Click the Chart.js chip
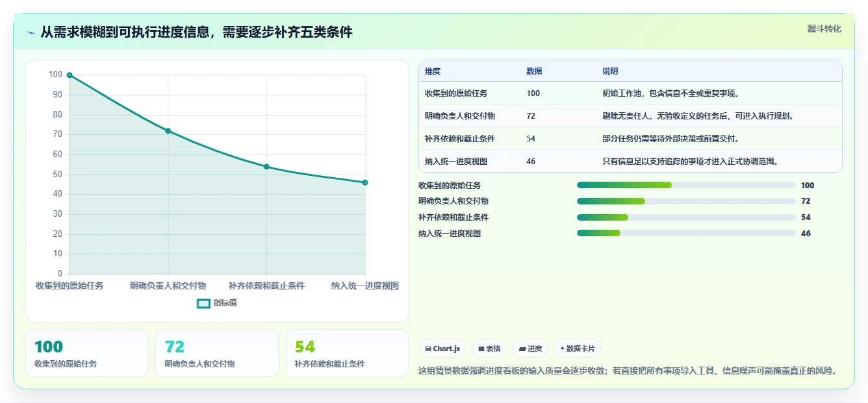868x403 pixels. click(442, 348)
